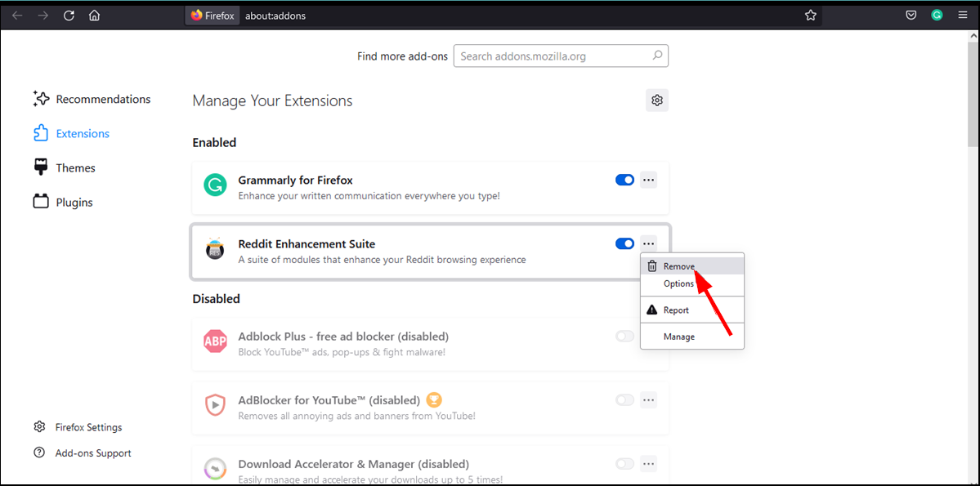The image size is (980, 486).
Task: Click the Reddit Enhancement Suite logo
Action: point(215,249)
